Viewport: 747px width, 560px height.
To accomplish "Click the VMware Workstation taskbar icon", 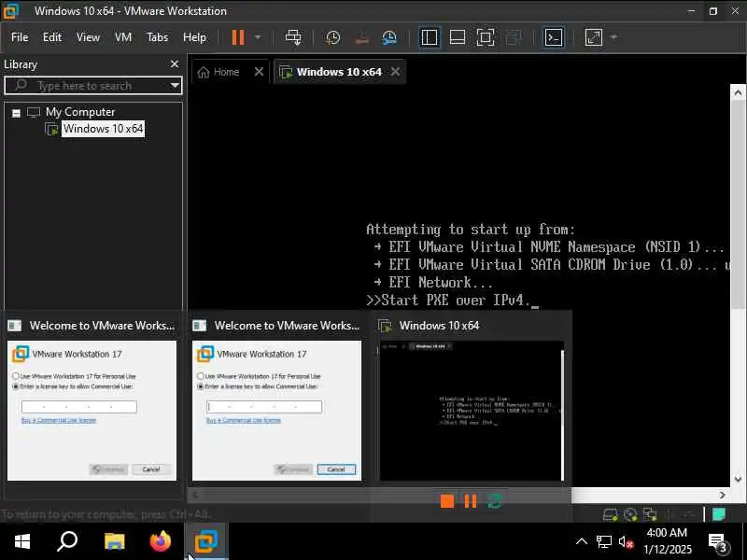I will (x=206, y=541).
